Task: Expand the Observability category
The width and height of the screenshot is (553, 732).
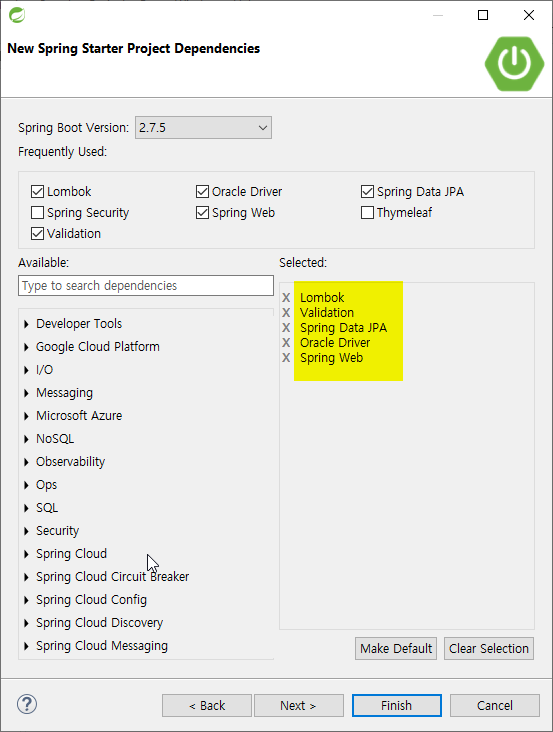Action: click(27, 462)
